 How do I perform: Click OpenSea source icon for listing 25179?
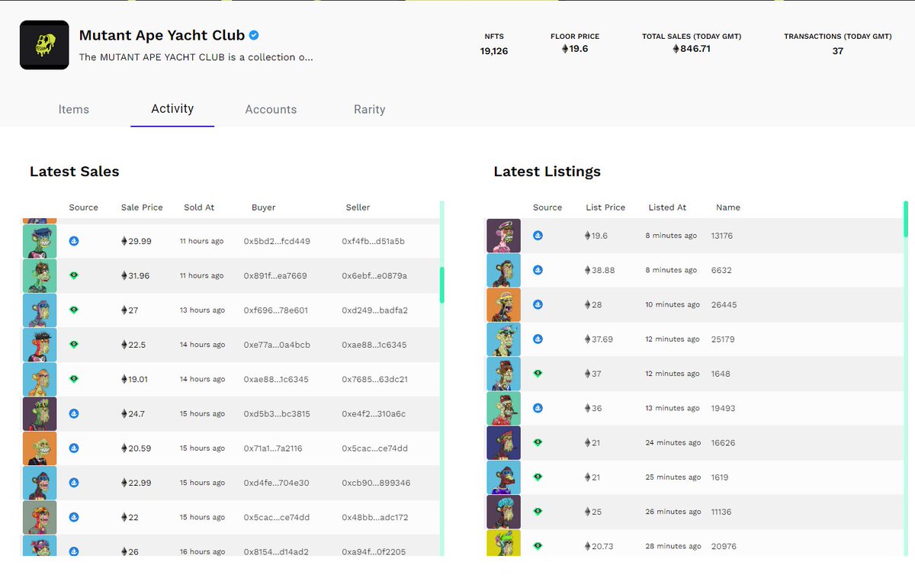538,339
